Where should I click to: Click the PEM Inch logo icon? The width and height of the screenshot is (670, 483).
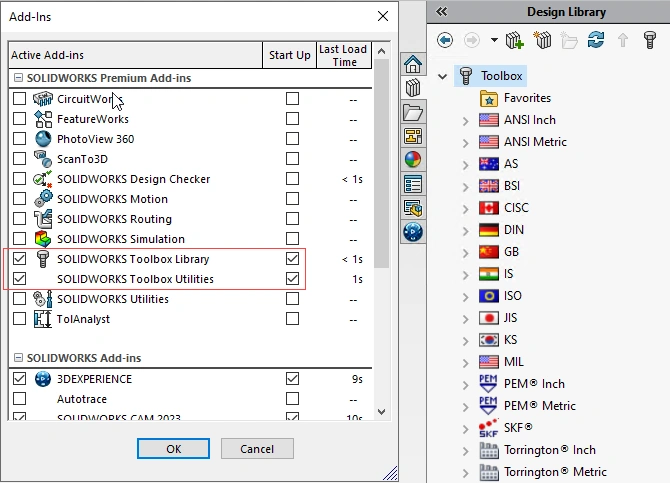(x=488, y=383)
